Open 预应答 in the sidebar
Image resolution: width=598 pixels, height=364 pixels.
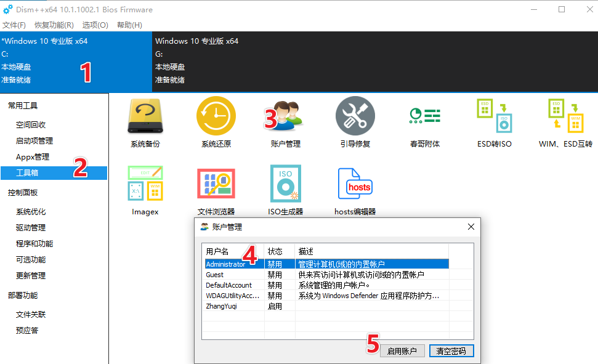(x=27, y=331)
